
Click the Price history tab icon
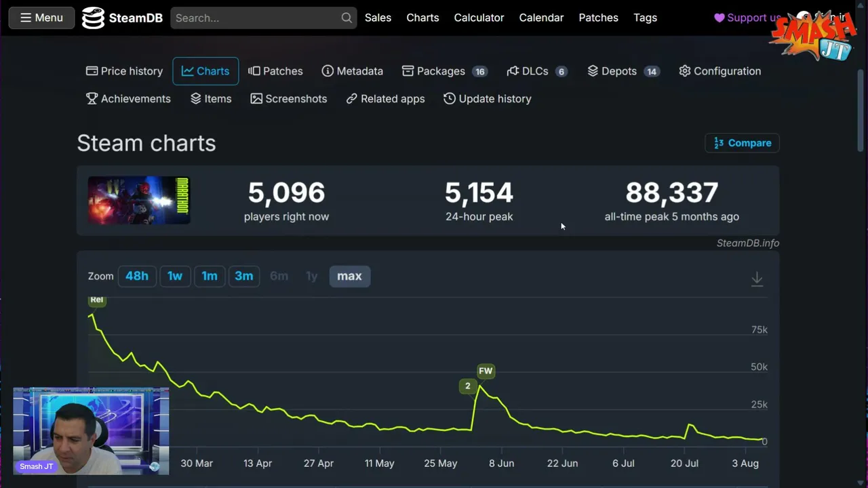[92, 71]
